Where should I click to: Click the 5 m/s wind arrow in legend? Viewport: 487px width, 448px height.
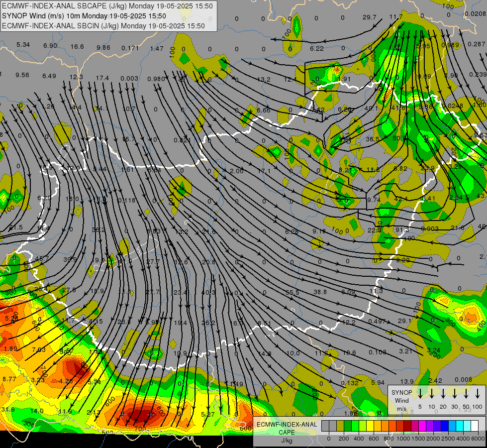420,393
